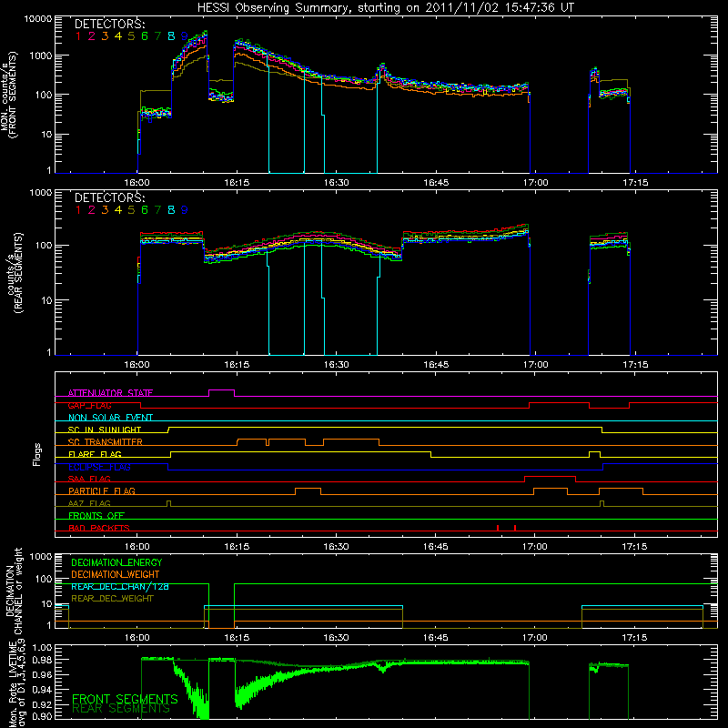Click the raised ATTENUATOR_STATE pulse near 16:12
Image resolution: width=728 pixels, height=728 pixels.
point(221,390)
